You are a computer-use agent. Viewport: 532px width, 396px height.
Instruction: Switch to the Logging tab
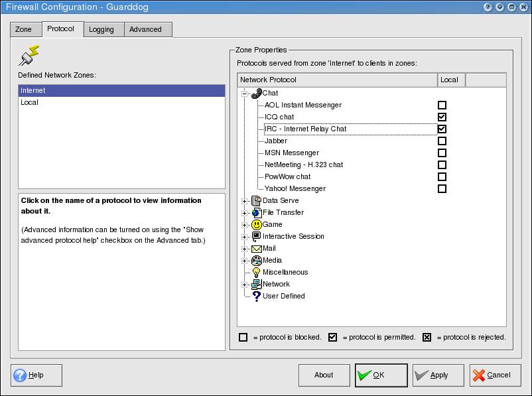[x=101, y=29]
